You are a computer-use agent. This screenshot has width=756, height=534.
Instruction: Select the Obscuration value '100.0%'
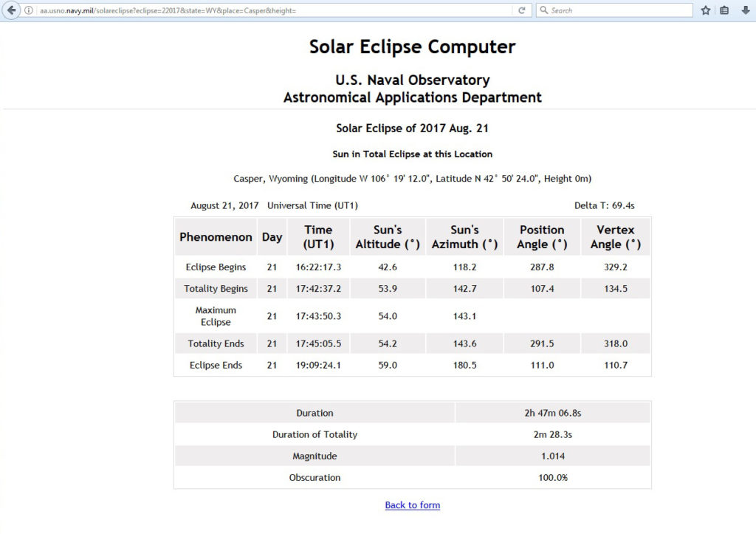pos(552,477)
